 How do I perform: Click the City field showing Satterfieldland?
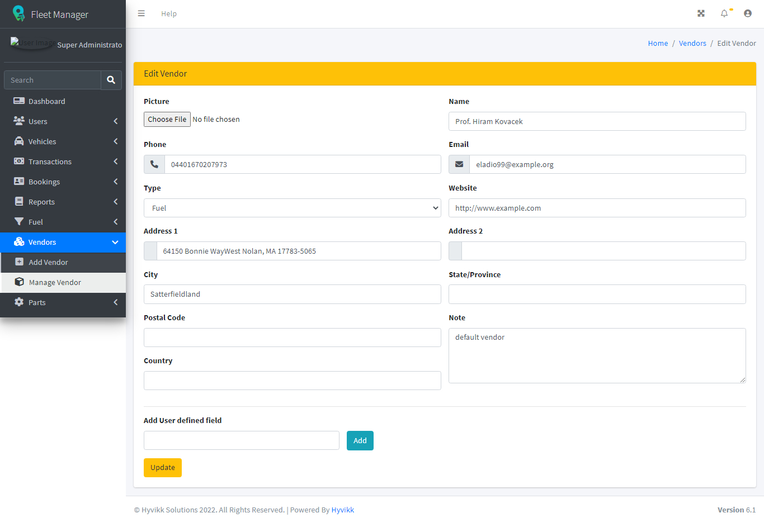pos(293,294)
